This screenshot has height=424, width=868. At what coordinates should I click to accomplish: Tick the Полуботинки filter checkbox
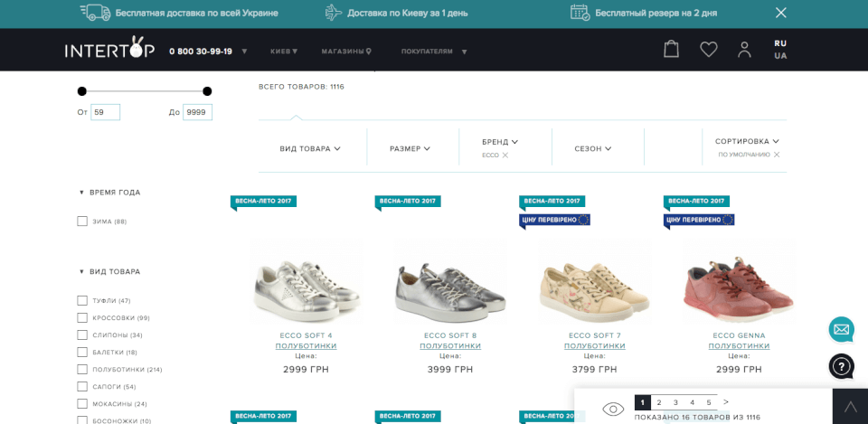click(82, 370)
